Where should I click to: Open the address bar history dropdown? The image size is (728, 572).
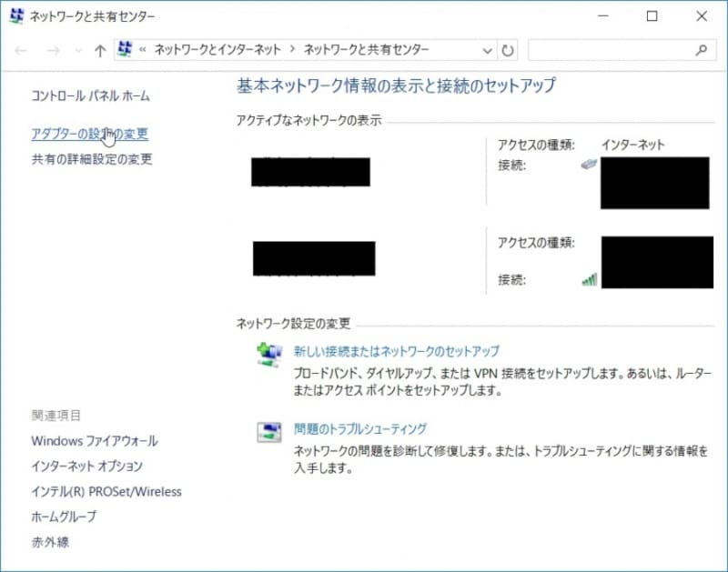pos(485,50)
